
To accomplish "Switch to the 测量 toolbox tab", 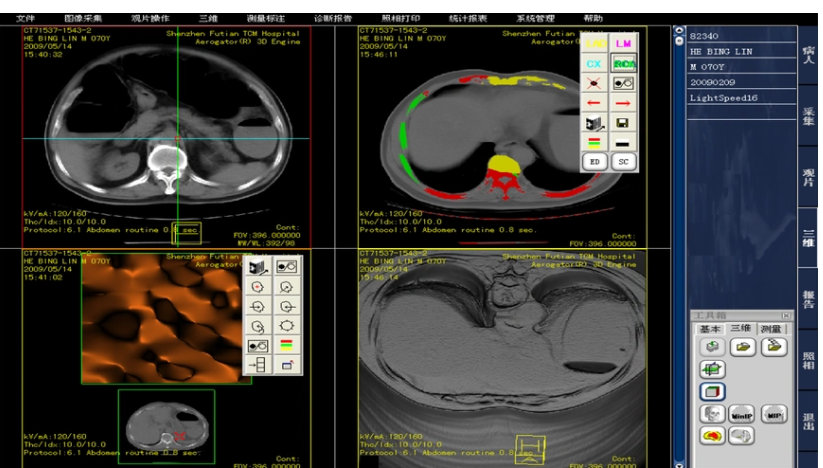I will [771, 329].
